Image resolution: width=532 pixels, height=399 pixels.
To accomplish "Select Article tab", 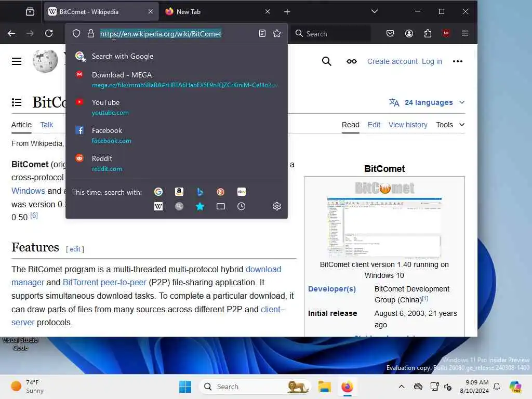I will [x=21, y=125].
